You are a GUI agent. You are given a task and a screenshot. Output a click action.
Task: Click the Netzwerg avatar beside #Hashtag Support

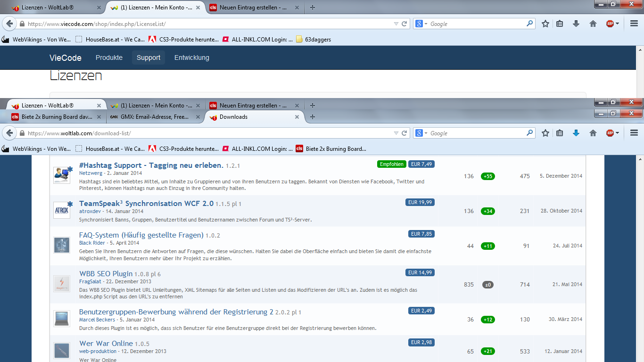pyautogui.click(x=62, y=175)
